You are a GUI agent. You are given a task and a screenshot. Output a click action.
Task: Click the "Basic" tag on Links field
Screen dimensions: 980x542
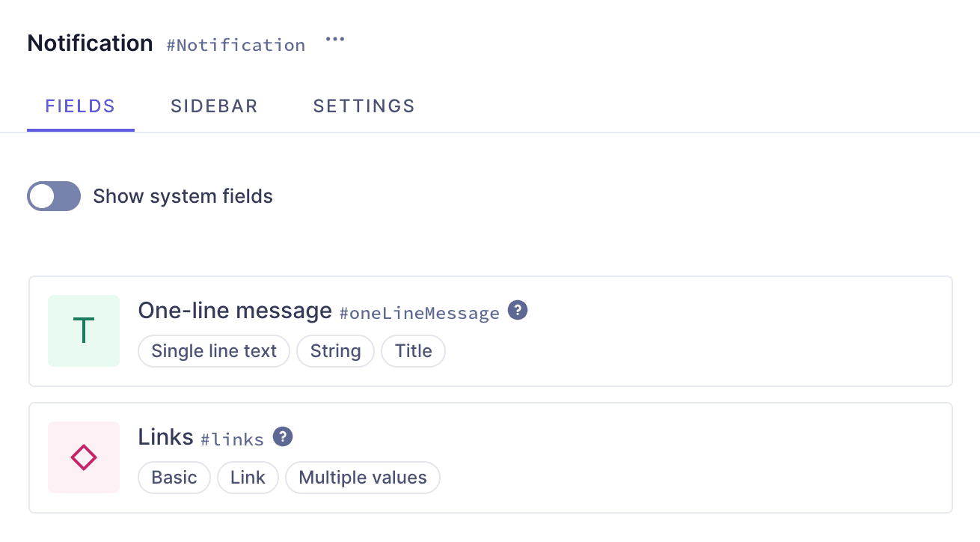point(174,477)
